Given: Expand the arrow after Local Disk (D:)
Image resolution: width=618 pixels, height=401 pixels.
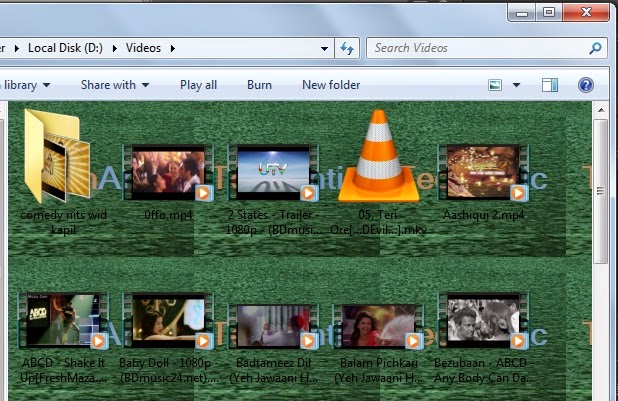Looking at the screenshot, I should point(115,48).
